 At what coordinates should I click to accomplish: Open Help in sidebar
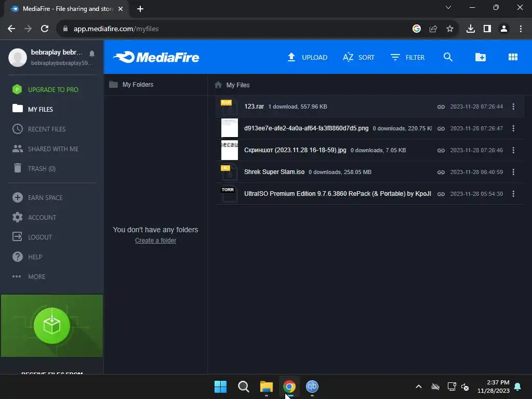pos(27,257)
